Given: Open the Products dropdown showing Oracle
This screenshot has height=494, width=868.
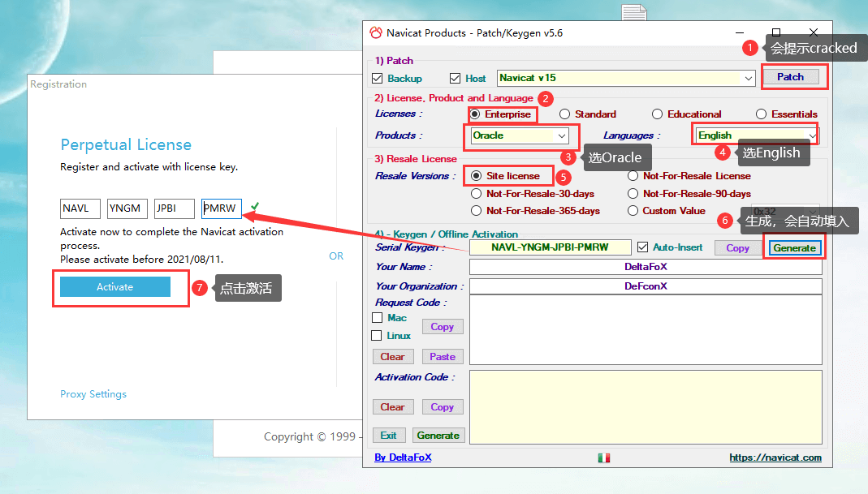Looking at the screenshot, I should click(x=562, y=135).
